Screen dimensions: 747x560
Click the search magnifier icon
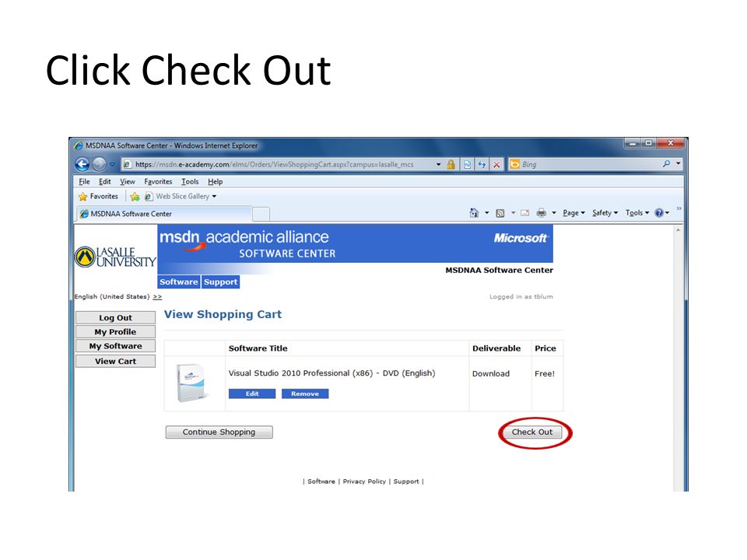coord(666,164)
